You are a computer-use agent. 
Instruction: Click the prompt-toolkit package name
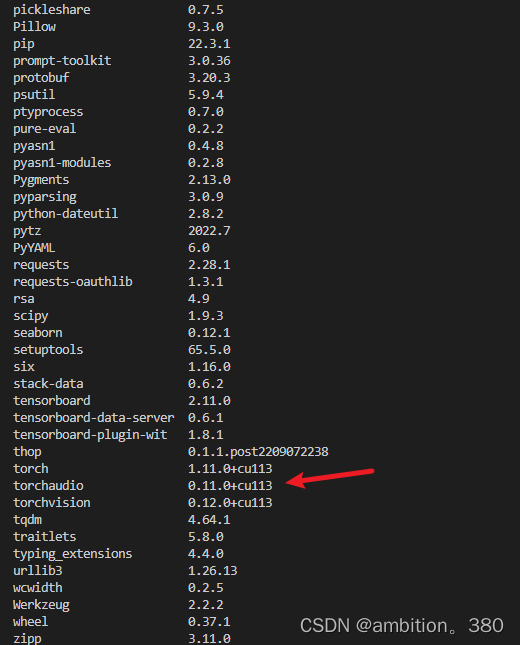[62, 61]
